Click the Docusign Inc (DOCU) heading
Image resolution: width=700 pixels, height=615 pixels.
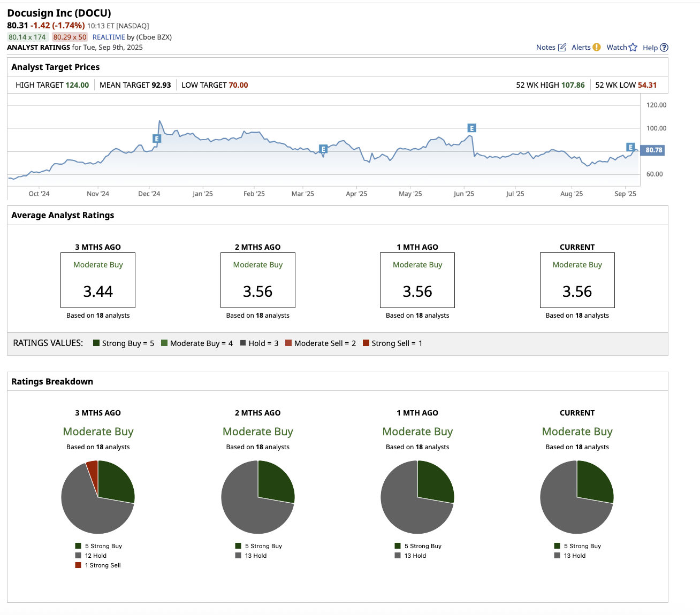[59, 13]
